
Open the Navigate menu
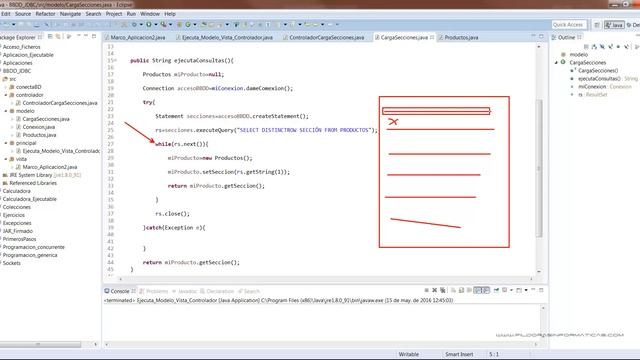pyautogui.click(x=70, y=14)
